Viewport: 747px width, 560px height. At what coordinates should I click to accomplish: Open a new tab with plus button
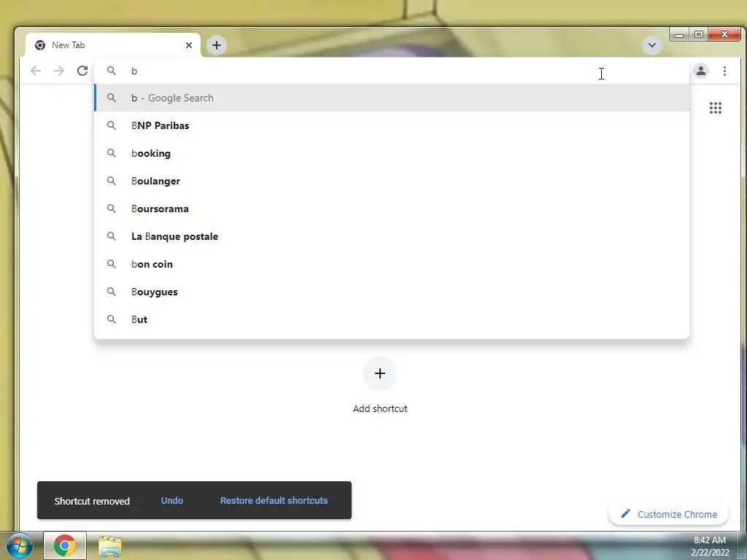pos(216,45)
